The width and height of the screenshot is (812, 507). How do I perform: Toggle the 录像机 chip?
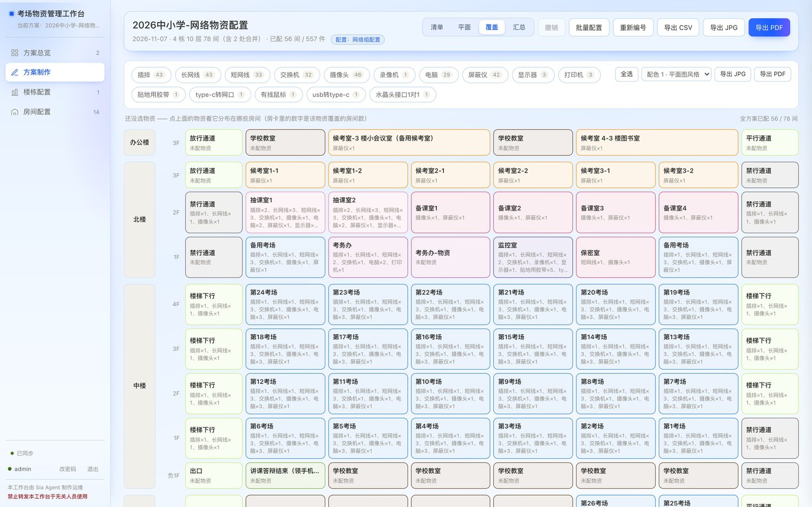(394, 75)
